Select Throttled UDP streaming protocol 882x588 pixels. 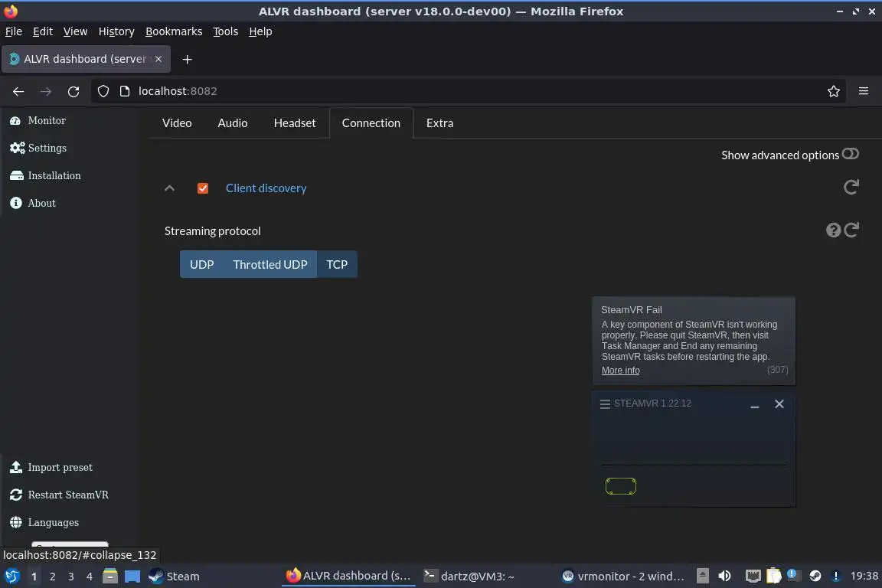point(270,264)
